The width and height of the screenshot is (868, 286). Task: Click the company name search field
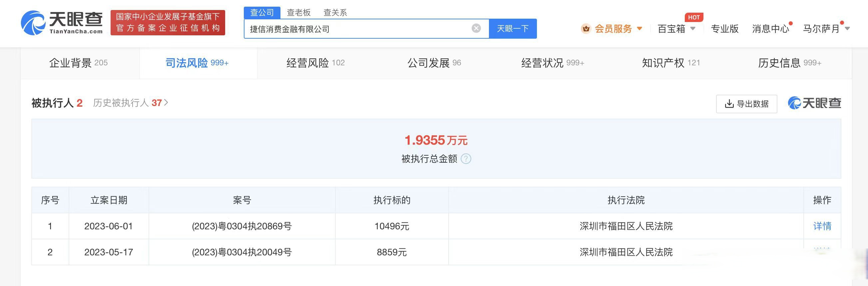357,29
